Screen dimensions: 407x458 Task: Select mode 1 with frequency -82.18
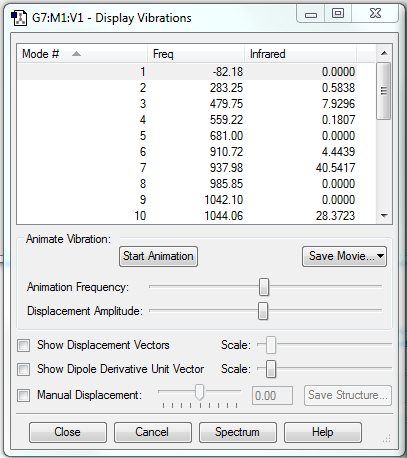[x=187, y=72]
